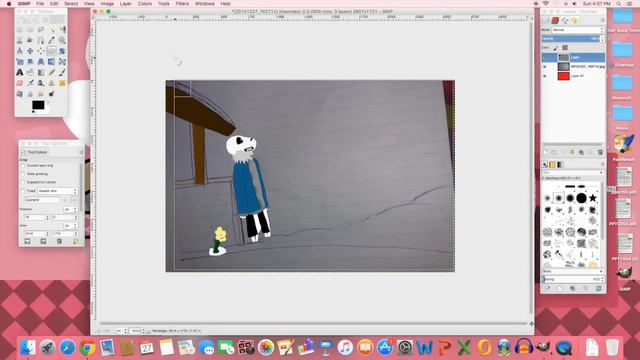Select the Pencil tool

coord(51,72)
